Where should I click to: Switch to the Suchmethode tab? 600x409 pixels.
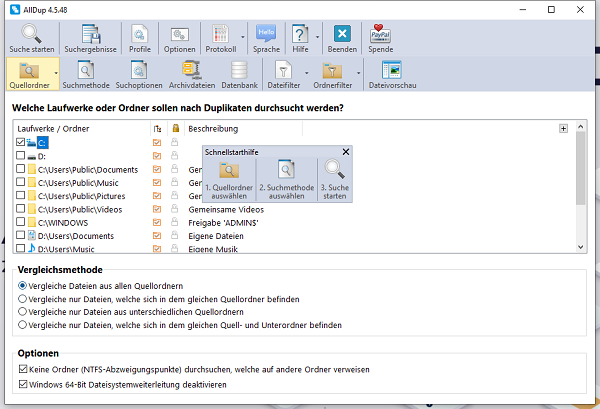pos(86,74)
